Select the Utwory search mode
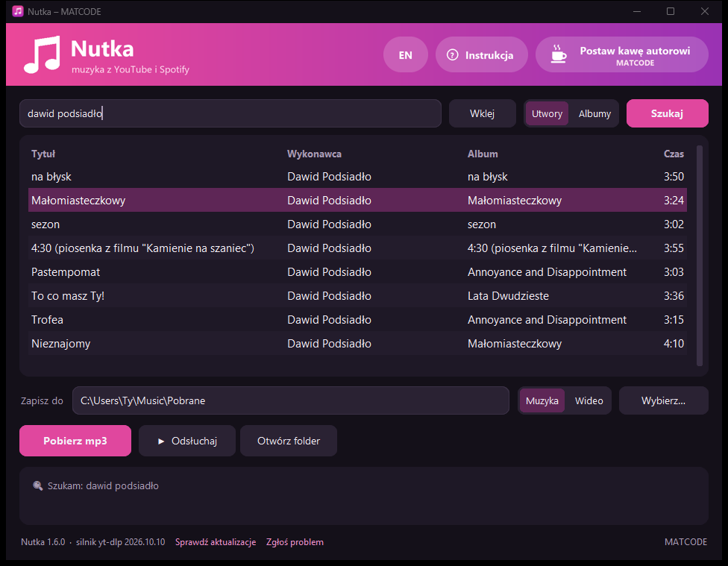The width and height of the screenshot is (728, 566). (x=547, y=113)
